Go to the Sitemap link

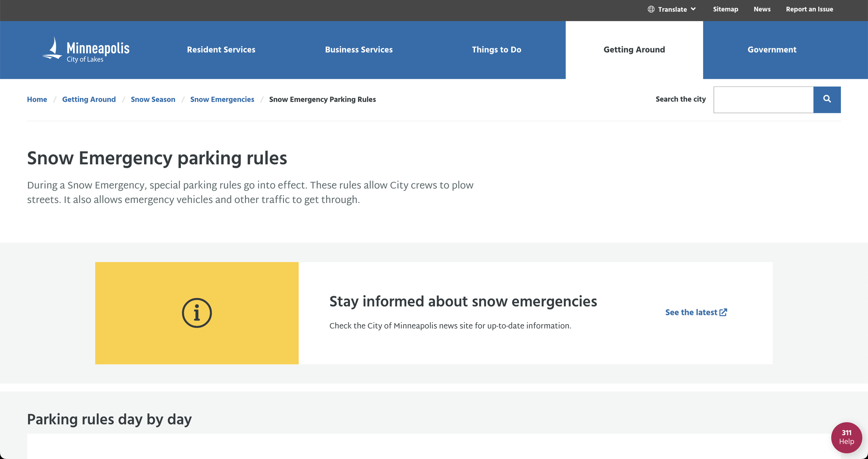click(725, 9)
